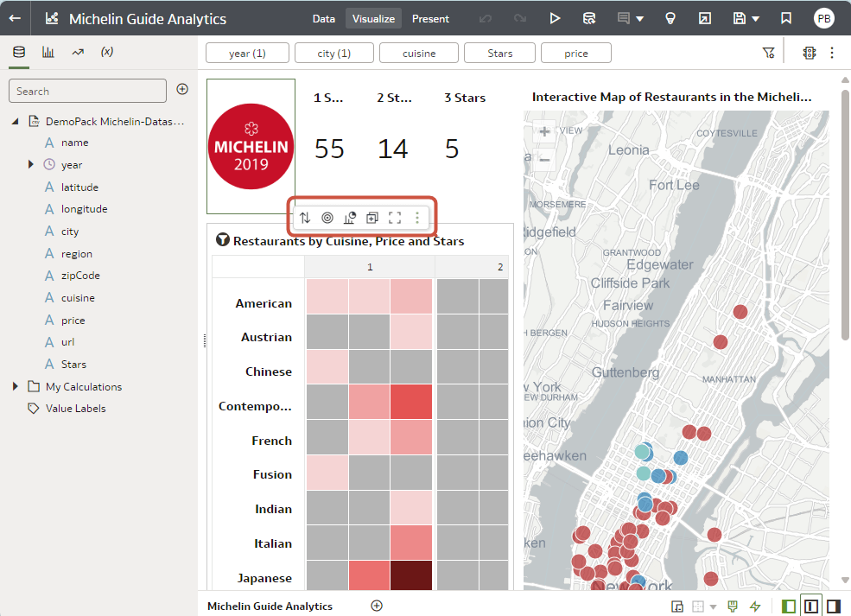Select the zipCode column

click(80, 276)
